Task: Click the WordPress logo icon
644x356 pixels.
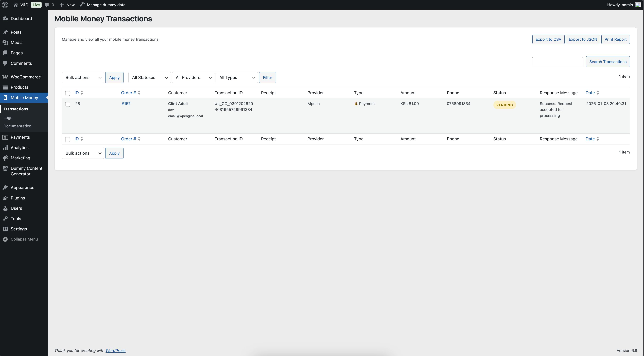Action: pyautogui.click(x=5, y=5)
